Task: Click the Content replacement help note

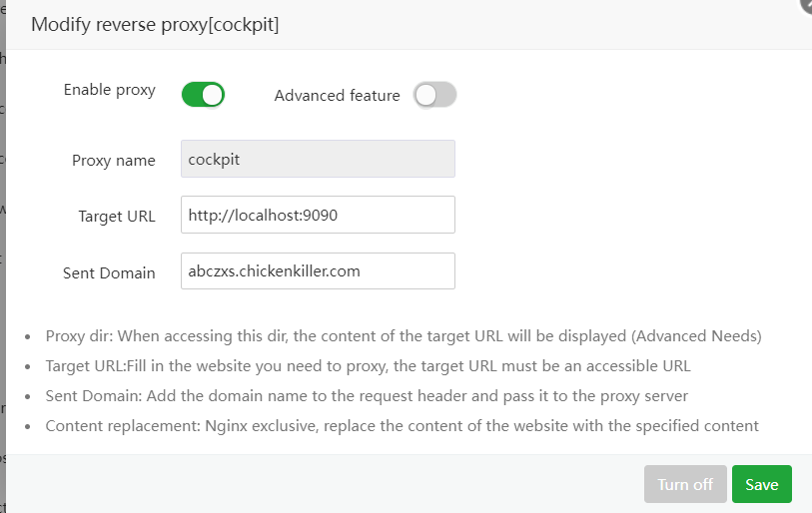Action: [x=402, y=426]
